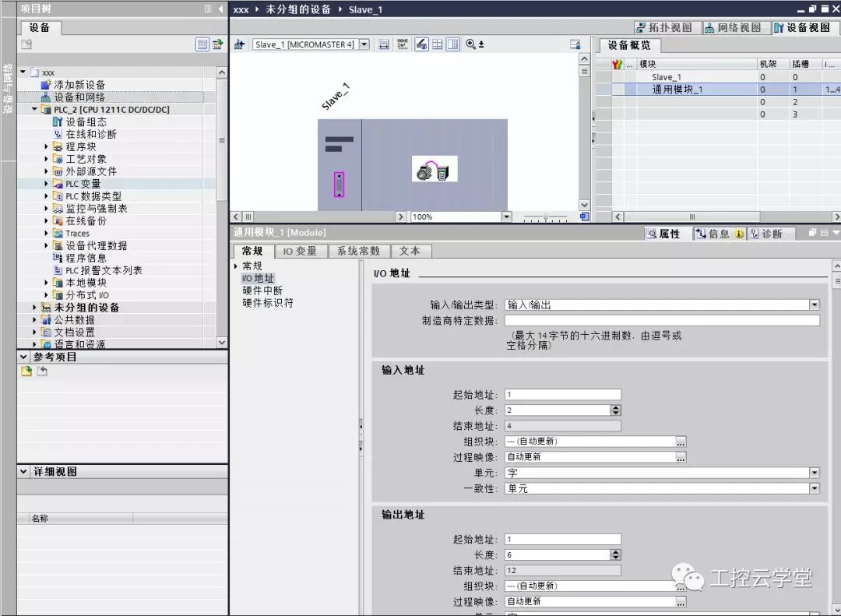Viewport: 841px width, 616px height.
Task: Select 硬件中断 in properties navigation
Action: 262,290
